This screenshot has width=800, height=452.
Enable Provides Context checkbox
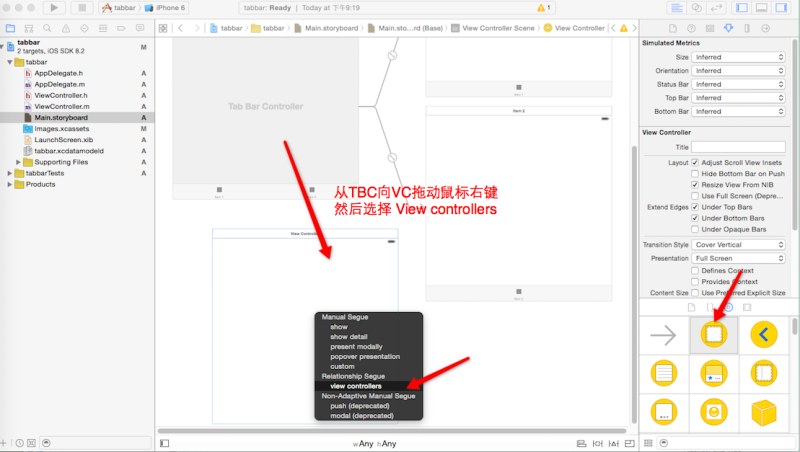(x=694, y=282)
